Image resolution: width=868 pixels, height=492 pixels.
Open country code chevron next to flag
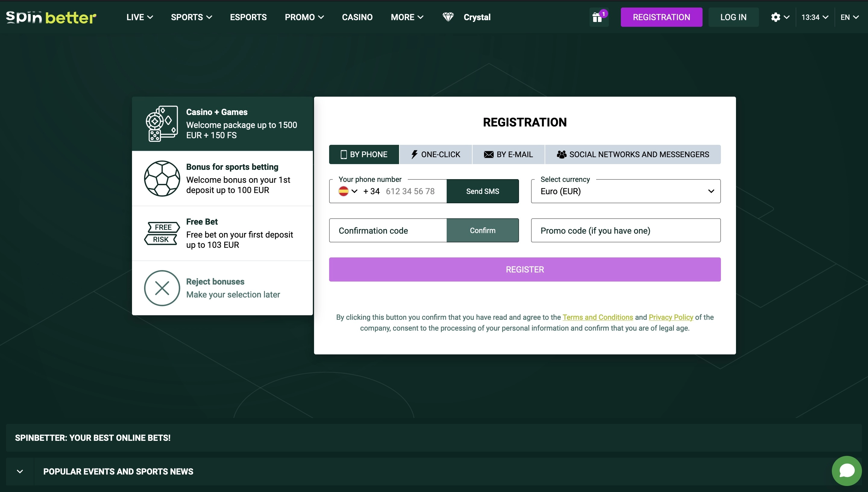354,191
